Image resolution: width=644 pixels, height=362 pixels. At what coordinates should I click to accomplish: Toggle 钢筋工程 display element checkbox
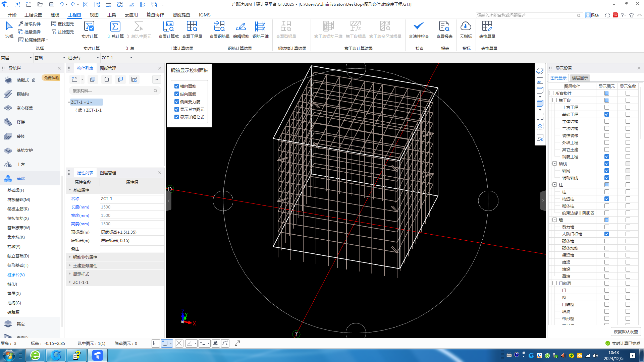(606, 157)
